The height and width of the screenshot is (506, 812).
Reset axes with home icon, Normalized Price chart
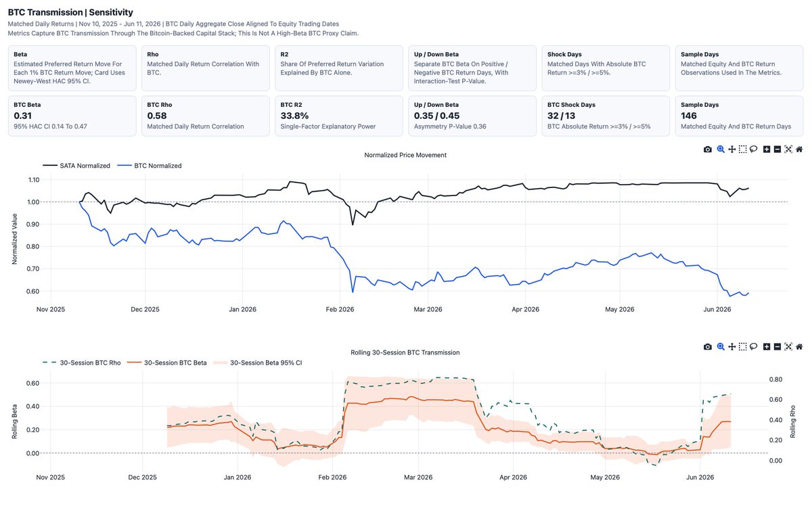(x=799, y=149)
